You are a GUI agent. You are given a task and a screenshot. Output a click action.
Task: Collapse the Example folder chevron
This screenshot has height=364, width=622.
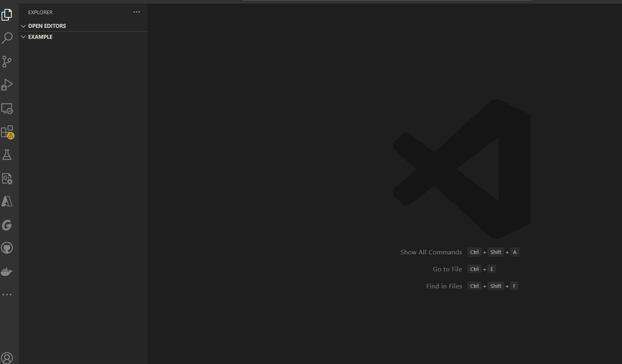23,37
